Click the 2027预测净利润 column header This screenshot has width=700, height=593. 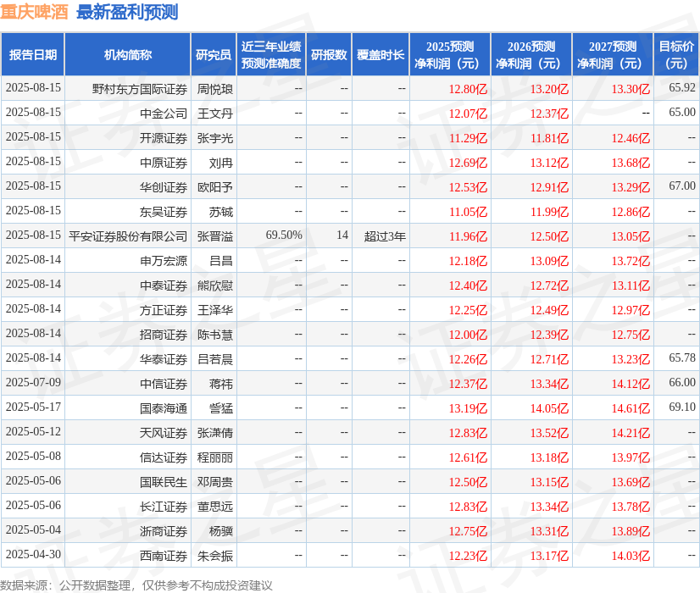613,54
